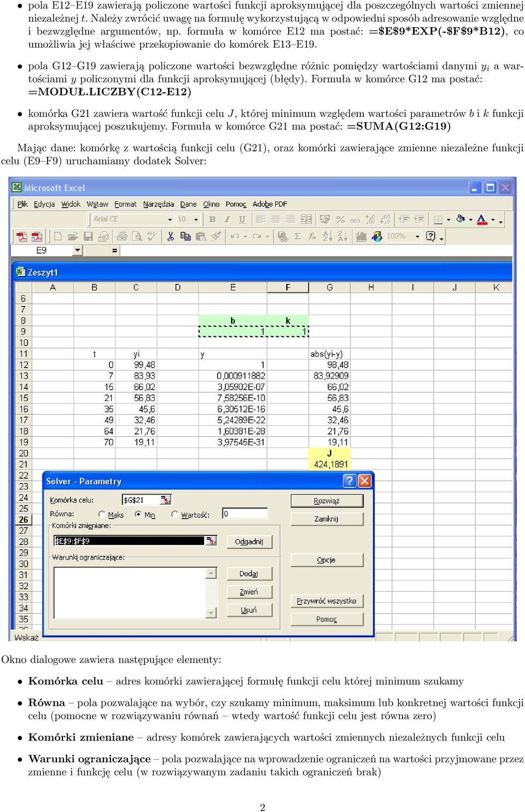Open the Borders dropdown arrow
Image resolution: width=525 pixels, height=812 pixels.
tap(448, 220)
